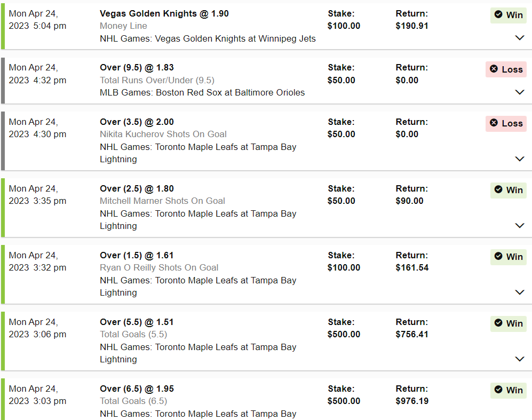Expand the Total Goals (5.5) bet details
The image size is (532, 420).
click(x=520, y=359)
